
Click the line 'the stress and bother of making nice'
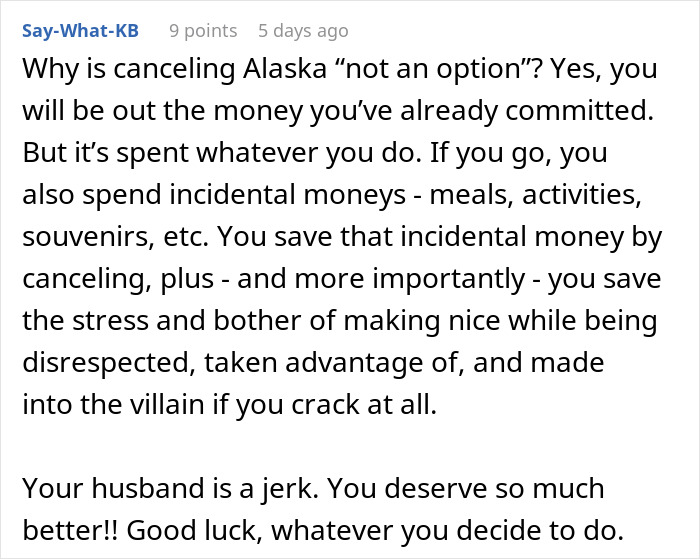point(339,321)
